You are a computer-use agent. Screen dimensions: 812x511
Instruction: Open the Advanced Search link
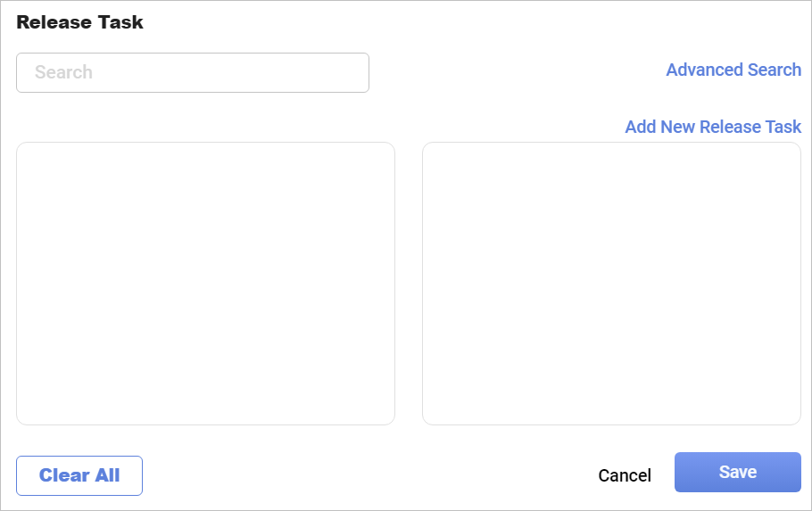click(x=733, y=70)
